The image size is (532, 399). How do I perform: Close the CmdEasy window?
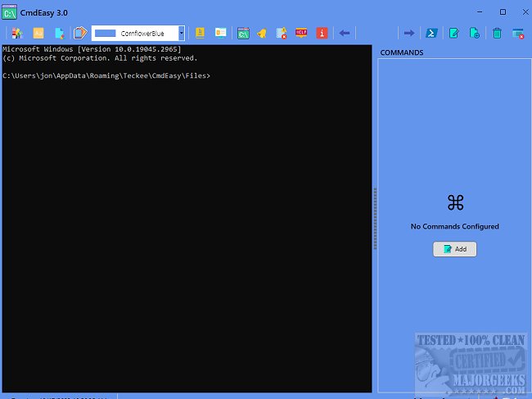click(x=525, y=12)
